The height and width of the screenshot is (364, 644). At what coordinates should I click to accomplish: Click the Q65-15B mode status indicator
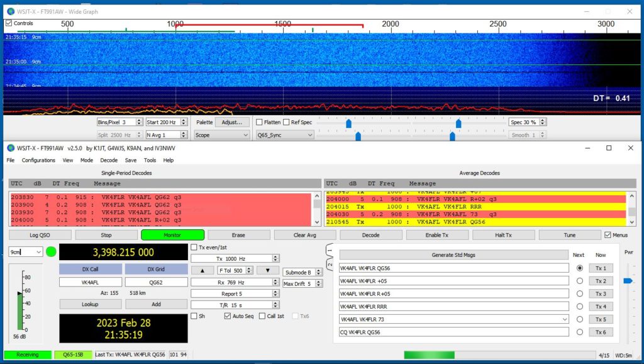[73, 355]
